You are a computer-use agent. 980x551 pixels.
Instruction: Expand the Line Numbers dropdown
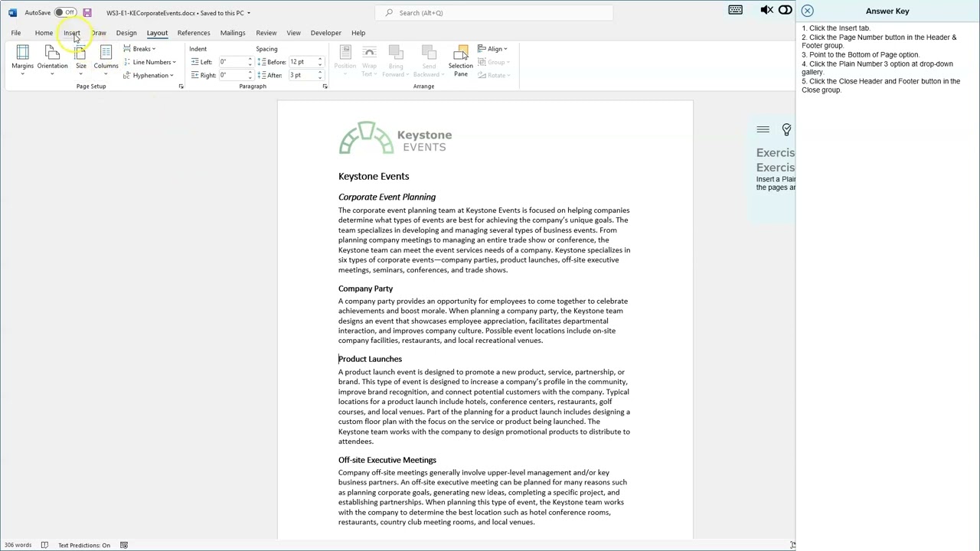pos(149,62)
